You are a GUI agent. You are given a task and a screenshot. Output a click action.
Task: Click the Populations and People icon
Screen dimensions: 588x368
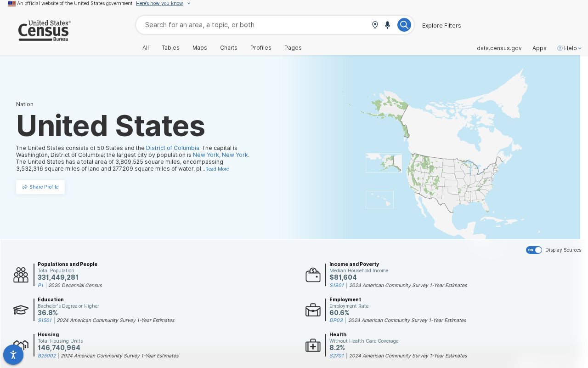21,275
